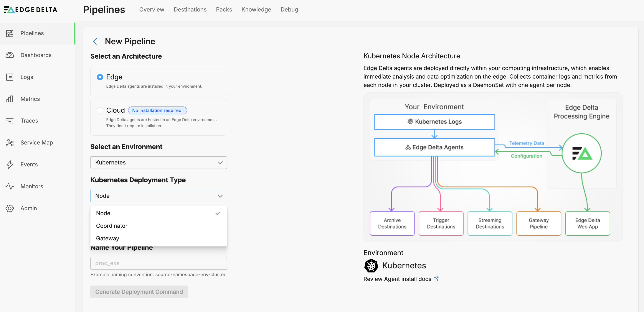The image size is (644, 312).
Task: Open Metrics bar chart icon
Action: pos(10,99)
